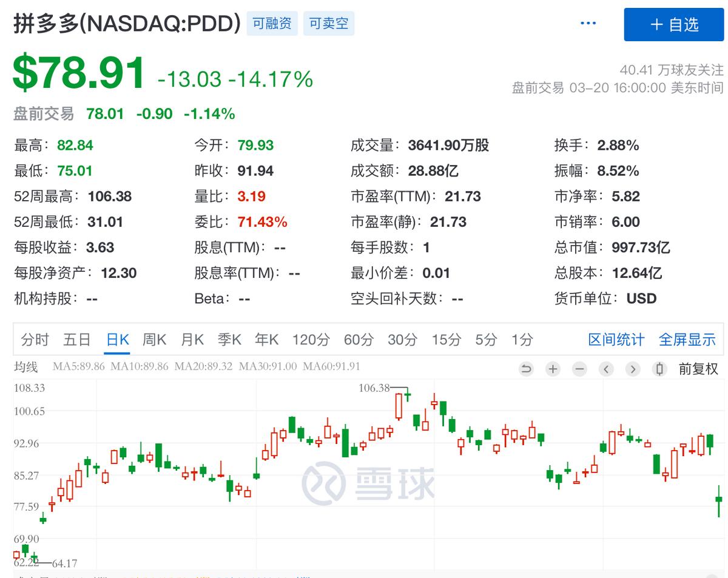
Task: Click 全屏显示 for fullscreen chart
Action: pyautogui.click(x=687, y=340)
